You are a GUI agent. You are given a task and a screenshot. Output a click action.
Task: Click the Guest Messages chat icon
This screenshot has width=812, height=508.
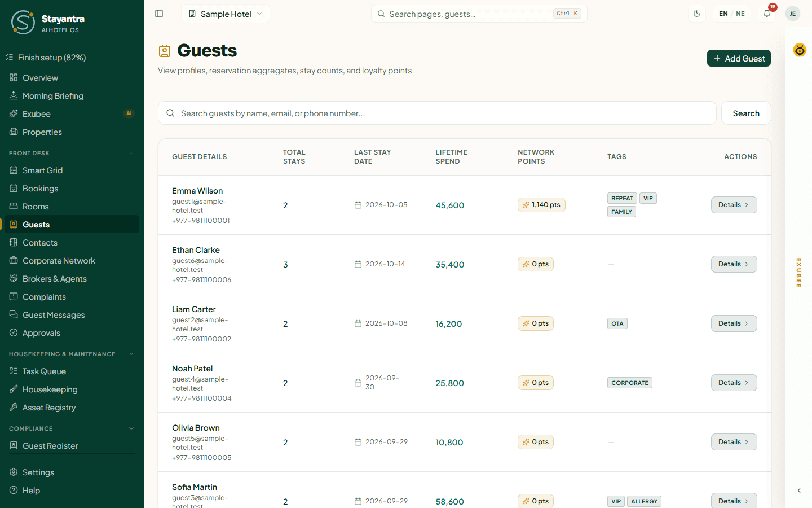pos(14,314)
